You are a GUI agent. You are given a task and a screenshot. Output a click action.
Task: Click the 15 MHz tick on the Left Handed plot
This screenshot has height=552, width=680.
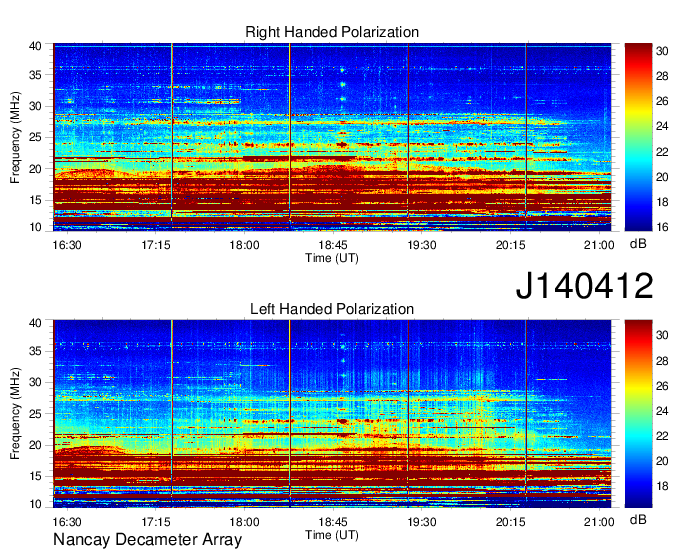pos(35,476)
